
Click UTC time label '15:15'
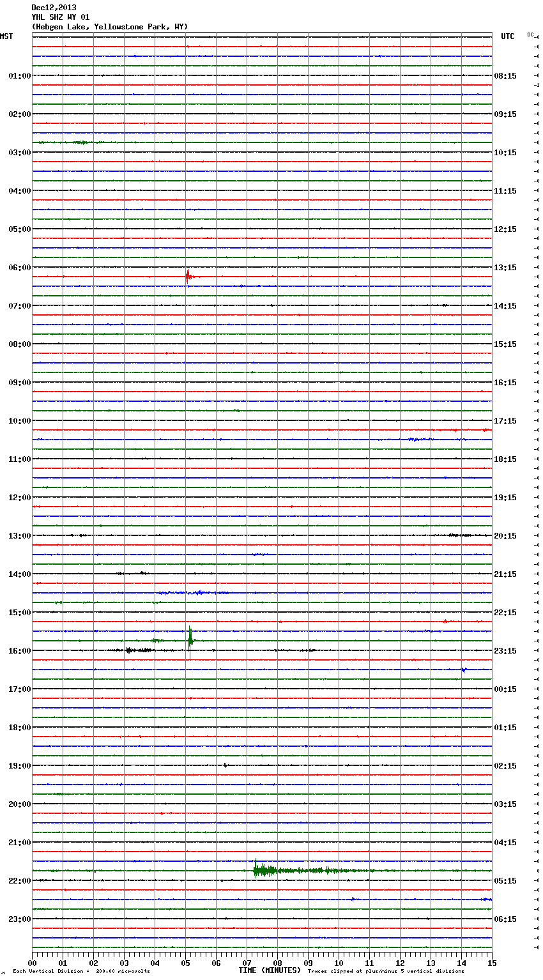505,344
